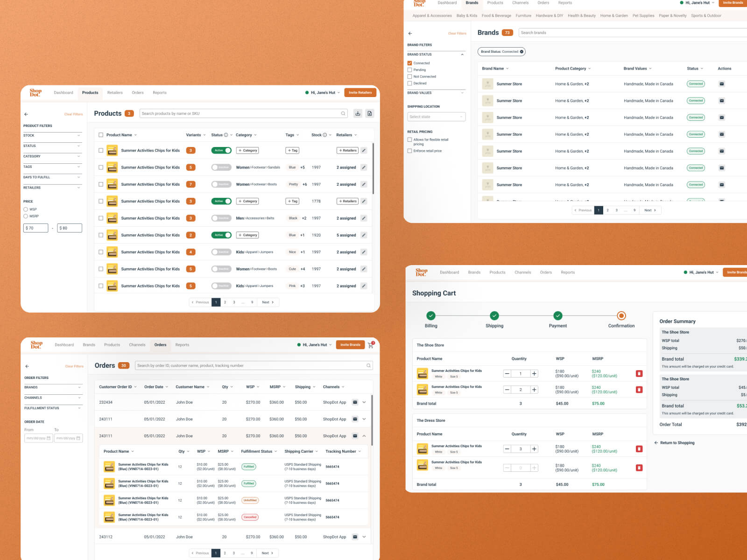The height and width of the screenshot is (560, 747).
Task: Click the Invite Retailers button
Action: coord(360,92)
